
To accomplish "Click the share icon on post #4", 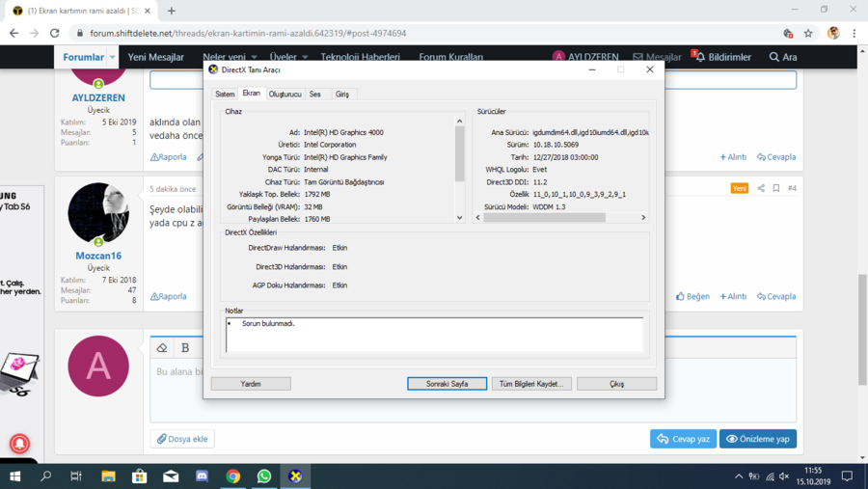I will (x=761, y=188).
